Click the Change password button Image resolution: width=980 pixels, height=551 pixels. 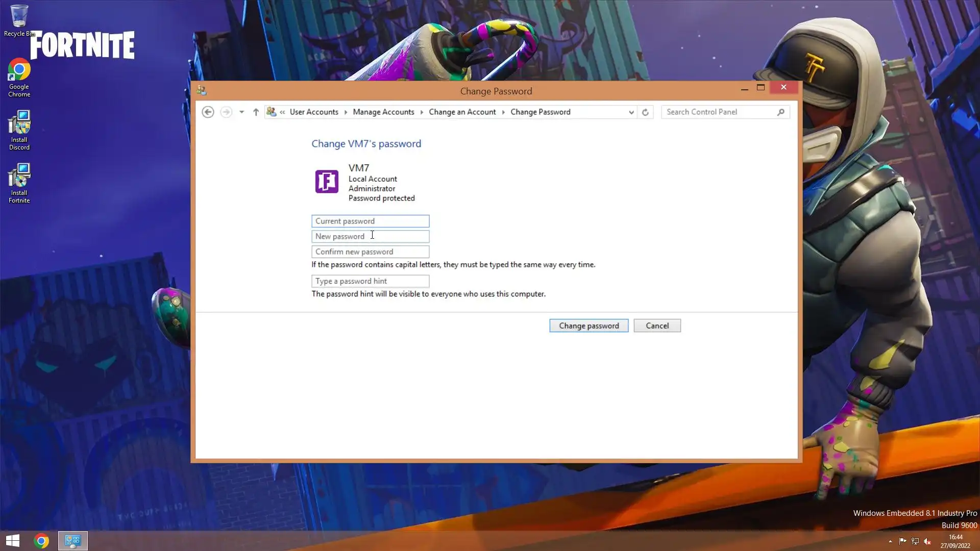pyautogui.click(x=589, y=325)
